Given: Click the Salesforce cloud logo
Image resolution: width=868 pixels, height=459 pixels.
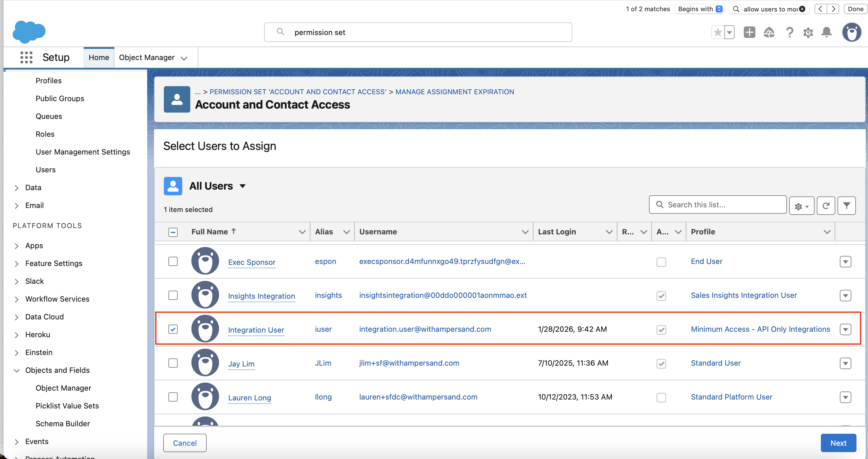Looking at the screenshot, I should pos(29,32).
